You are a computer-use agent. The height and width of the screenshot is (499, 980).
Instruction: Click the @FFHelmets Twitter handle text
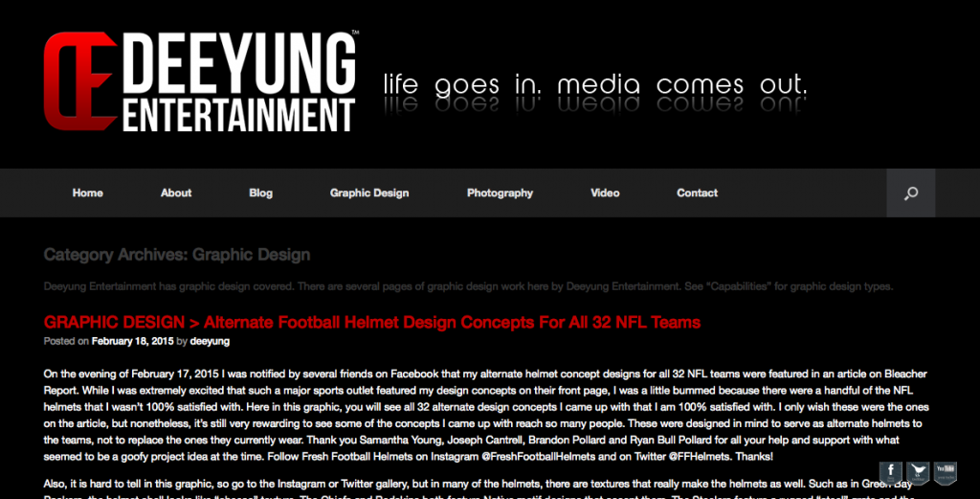[x=700, y=457]
